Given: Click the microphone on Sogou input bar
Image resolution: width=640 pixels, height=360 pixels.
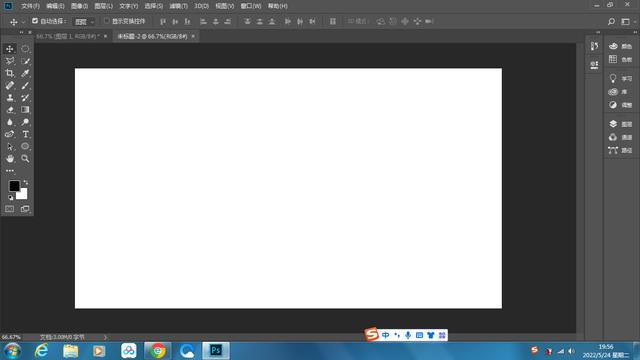Looking at the screenshot, I should (408, 335).
